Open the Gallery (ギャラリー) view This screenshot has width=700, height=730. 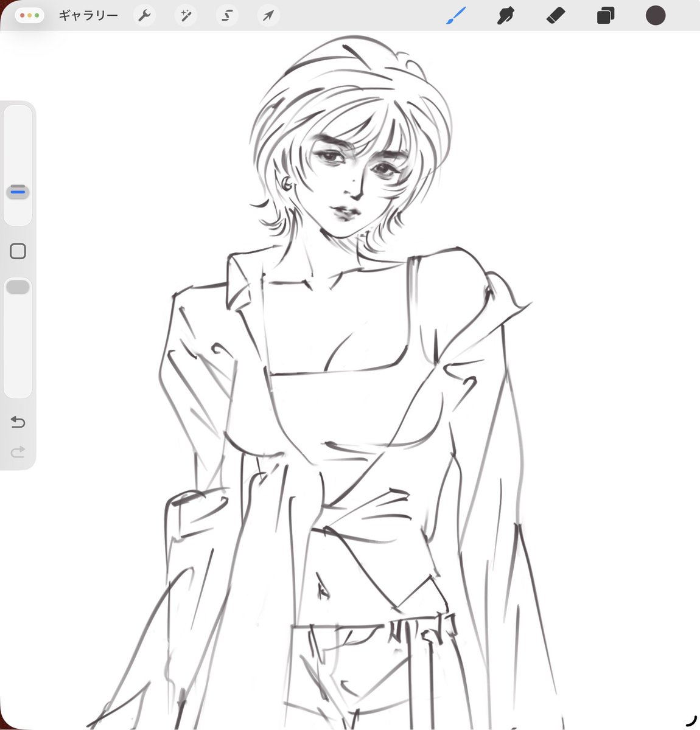click(88, 16)
